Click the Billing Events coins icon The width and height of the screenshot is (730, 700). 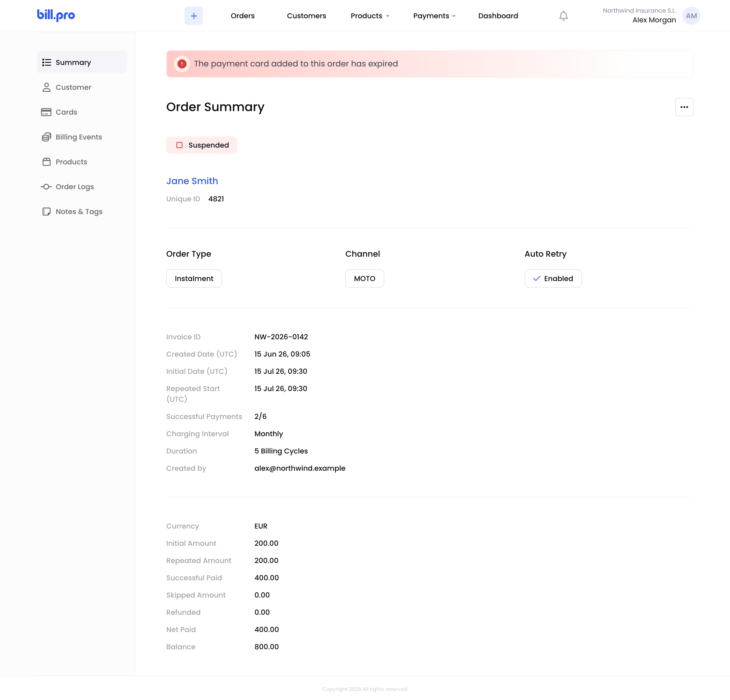point(47,137)
